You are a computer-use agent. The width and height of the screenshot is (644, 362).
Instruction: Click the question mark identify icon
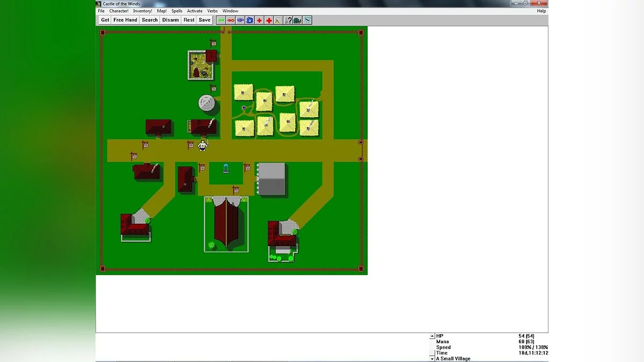288,20
